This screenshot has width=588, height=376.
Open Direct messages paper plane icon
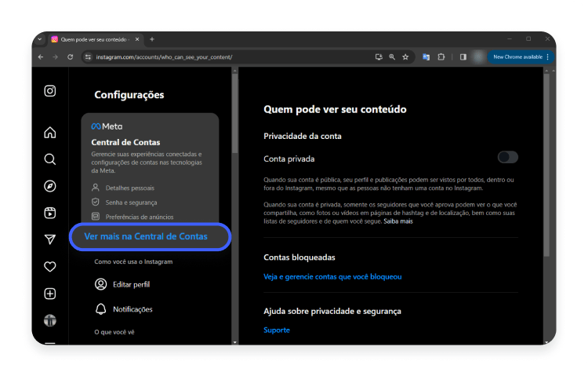50,239
